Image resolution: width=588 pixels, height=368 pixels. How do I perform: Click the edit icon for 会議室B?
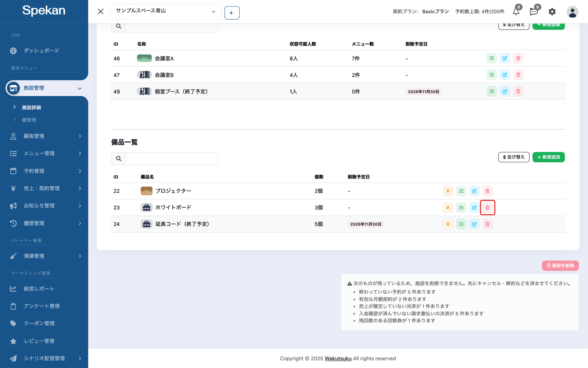pyautogui.click(x=505, y=75)
